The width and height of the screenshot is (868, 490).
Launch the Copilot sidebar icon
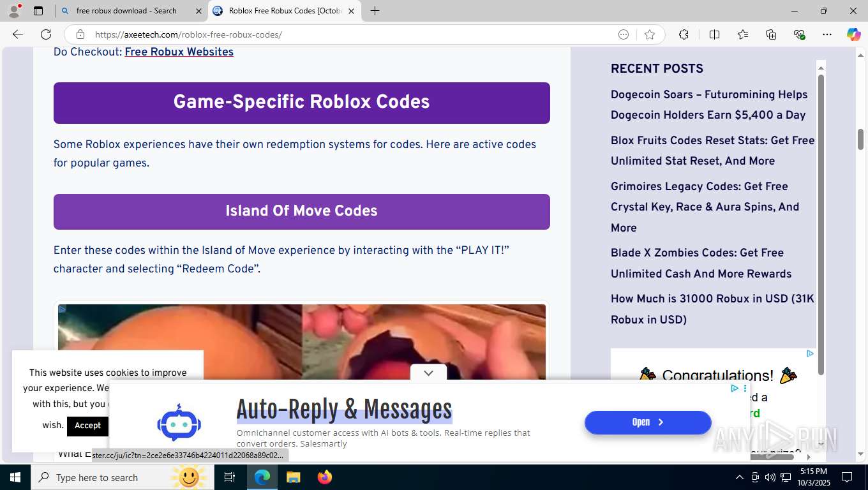[x=853, y=34]
